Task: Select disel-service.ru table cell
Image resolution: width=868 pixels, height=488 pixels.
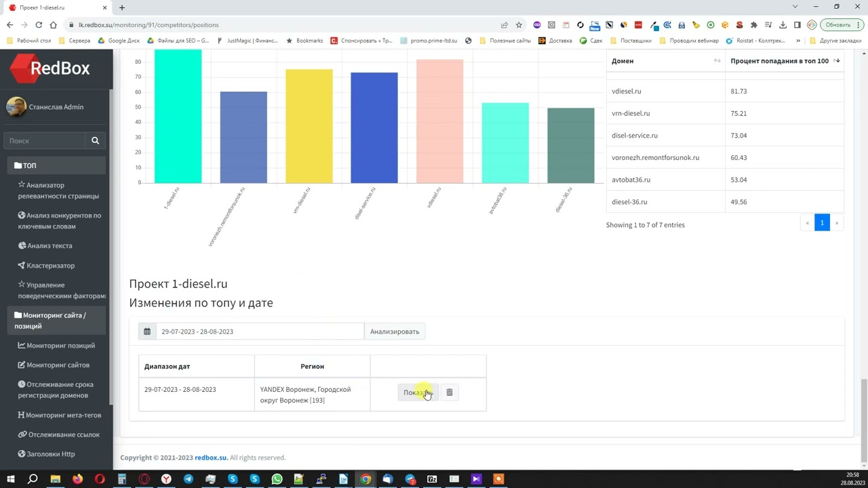Action: [x=665, y=136]
